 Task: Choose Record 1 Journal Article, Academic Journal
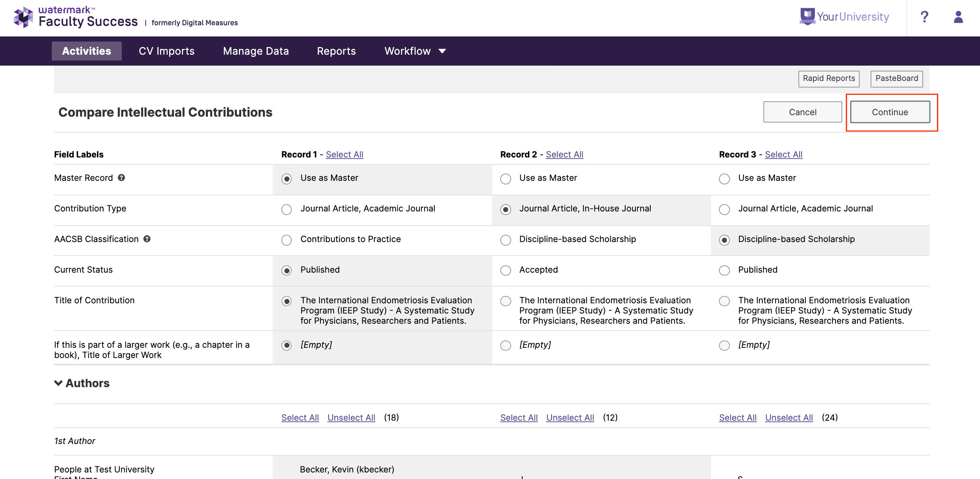(x=287, y=210)
